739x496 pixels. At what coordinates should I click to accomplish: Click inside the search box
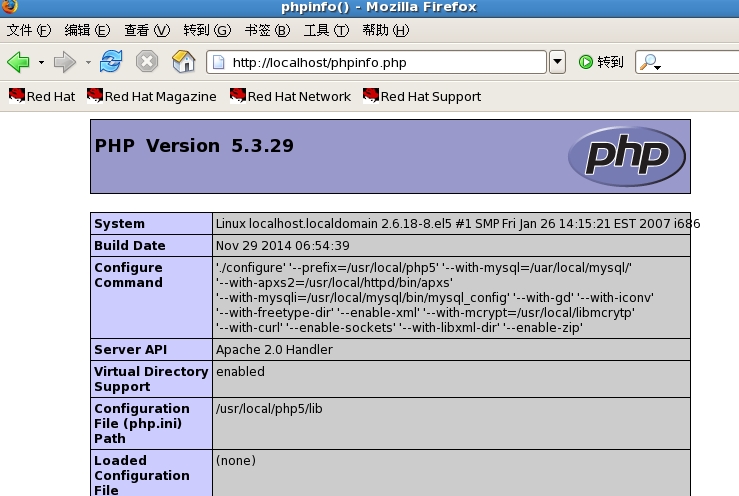(701, 62)
